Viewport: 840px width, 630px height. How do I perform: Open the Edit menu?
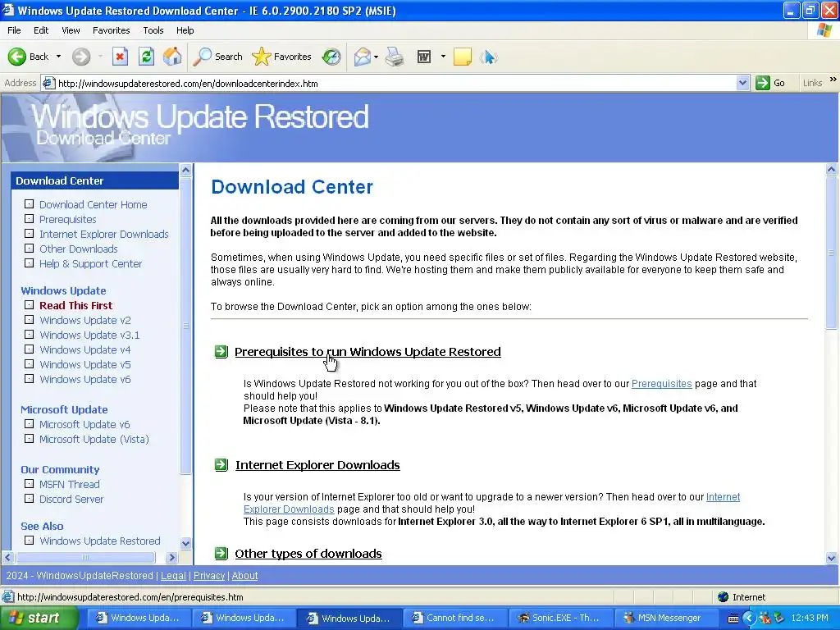41,30
